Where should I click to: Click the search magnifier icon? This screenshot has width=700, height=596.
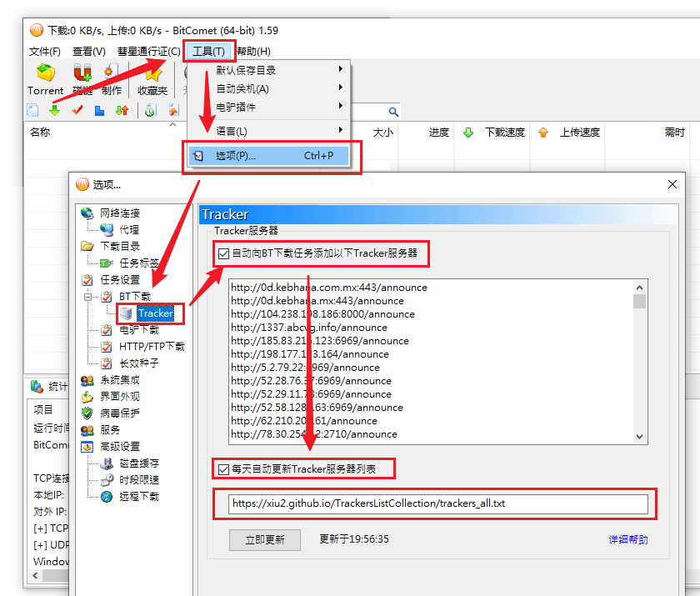click(393, 112)
